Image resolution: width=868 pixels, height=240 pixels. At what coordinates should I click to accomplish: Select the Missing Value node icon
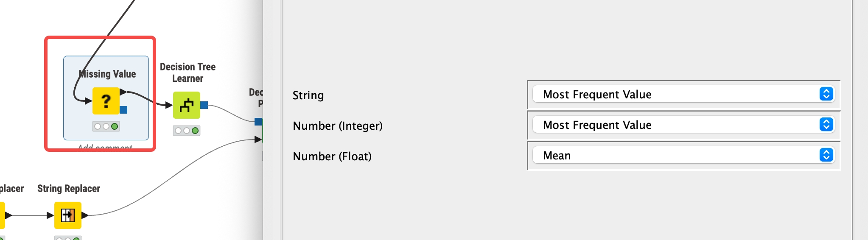(106, 101)
